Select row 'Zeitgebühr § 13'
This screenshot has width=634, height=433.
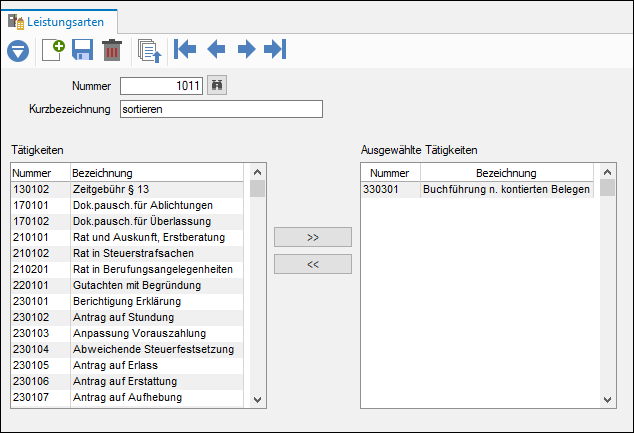(x=127, y=189)
